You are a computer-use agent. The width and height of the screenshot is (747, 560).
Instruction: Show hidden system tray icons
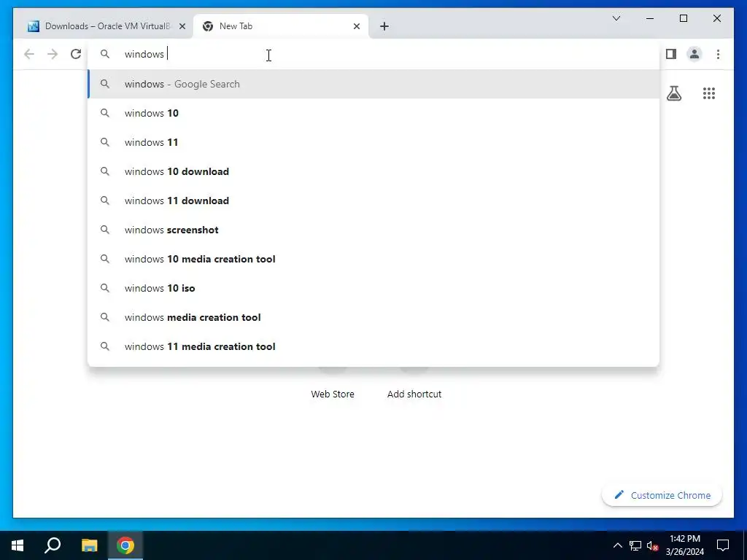(617, 545)
